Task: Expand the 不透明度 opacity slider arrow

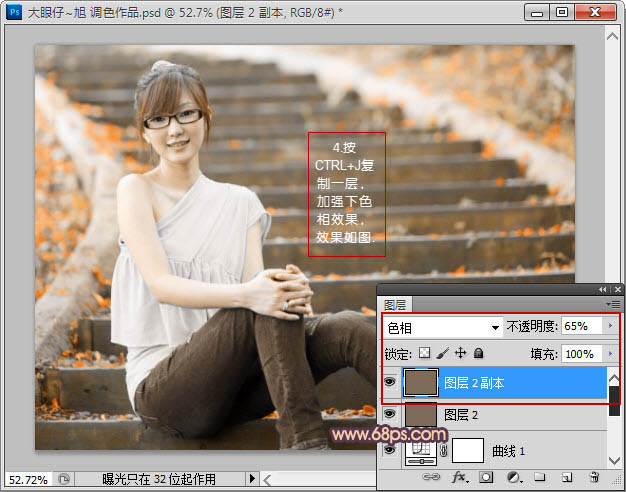Action: click(x=609, y=326)
